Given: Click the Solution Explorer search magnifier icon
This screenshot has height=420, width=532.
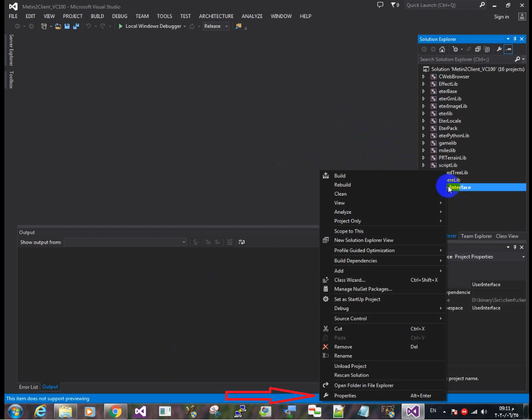Looking at the screenshot, I should pos(517,59).
